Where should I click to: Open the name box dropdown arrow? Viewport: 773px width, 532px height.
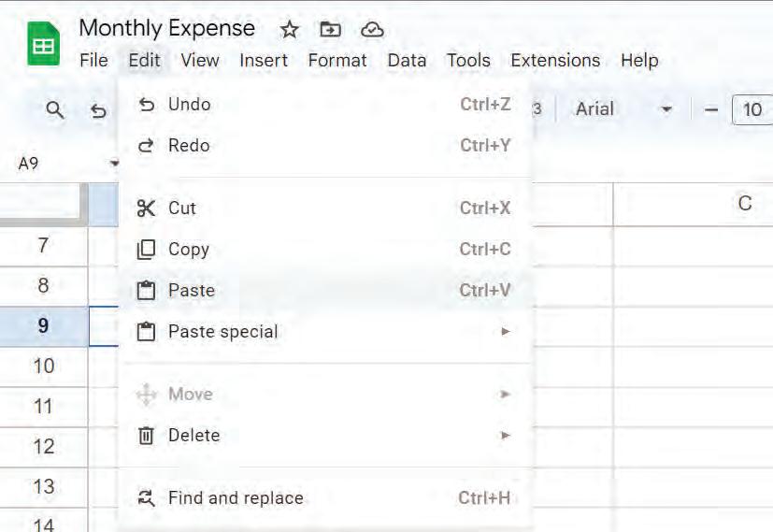point(114,164)
